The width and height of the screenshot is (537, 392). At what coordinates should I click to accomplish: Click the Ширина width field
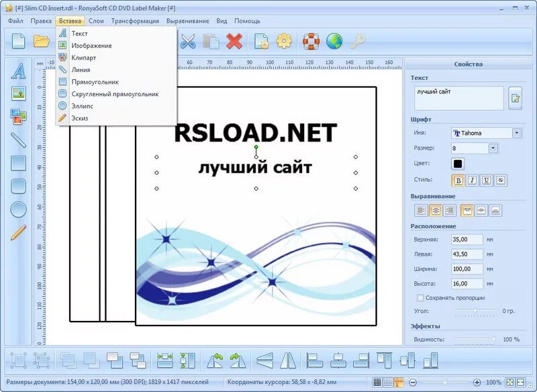tap(467, 268)
